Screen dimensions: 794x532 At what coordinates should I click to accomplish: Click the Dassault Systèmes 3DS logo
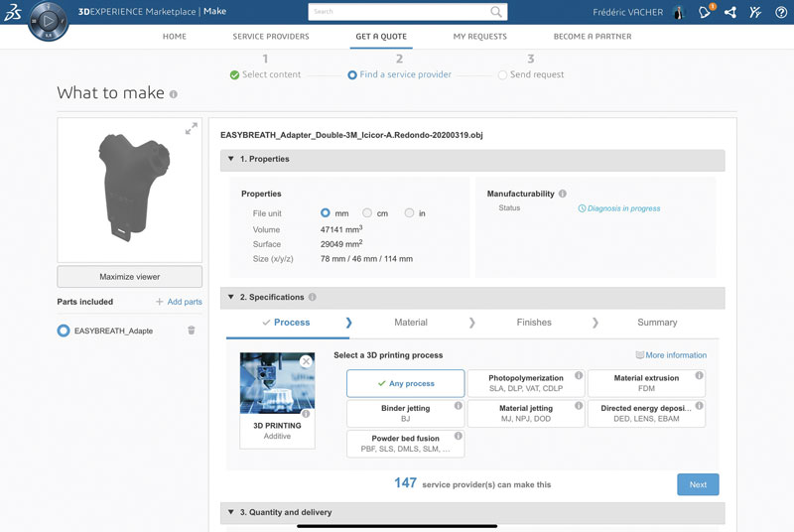click(x=13, y=12)
